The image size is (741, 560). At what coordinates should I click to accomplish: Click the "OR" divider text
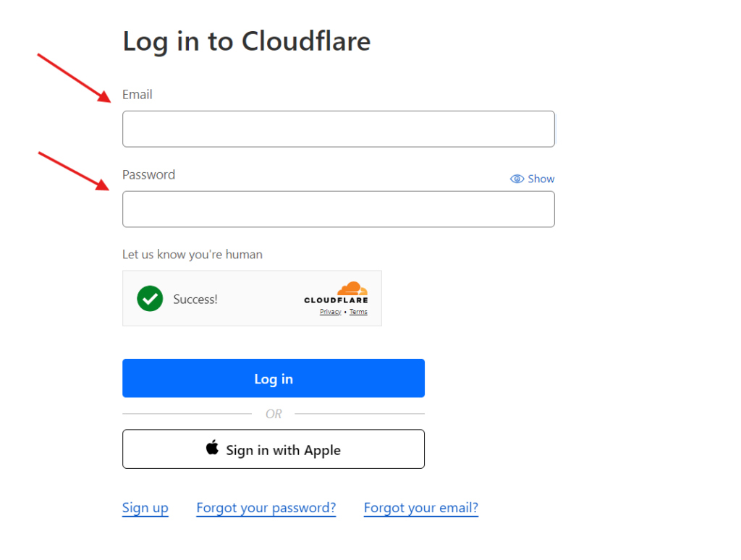(x=274, y=414)
